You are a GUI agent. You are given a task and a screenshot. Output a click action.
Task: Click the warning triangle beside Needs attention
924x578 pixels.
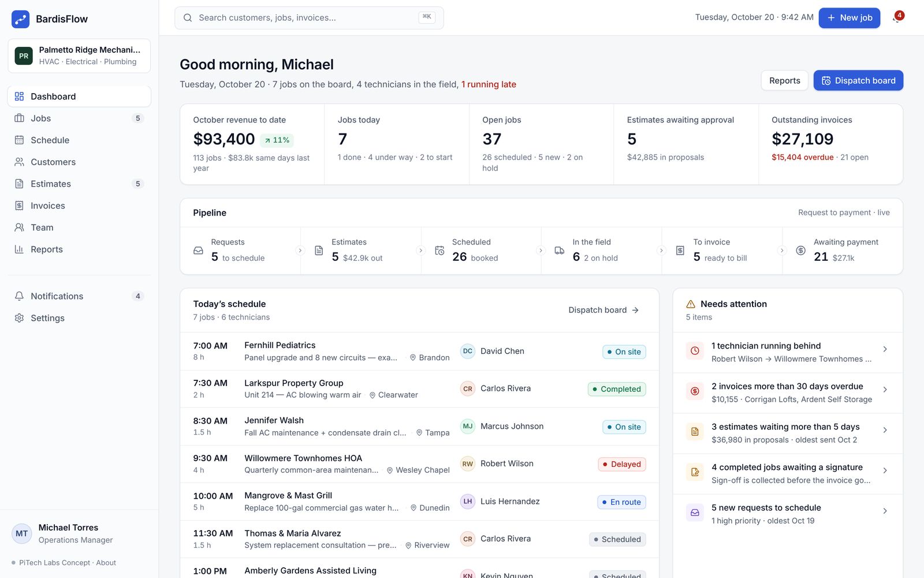coord(691,304)
